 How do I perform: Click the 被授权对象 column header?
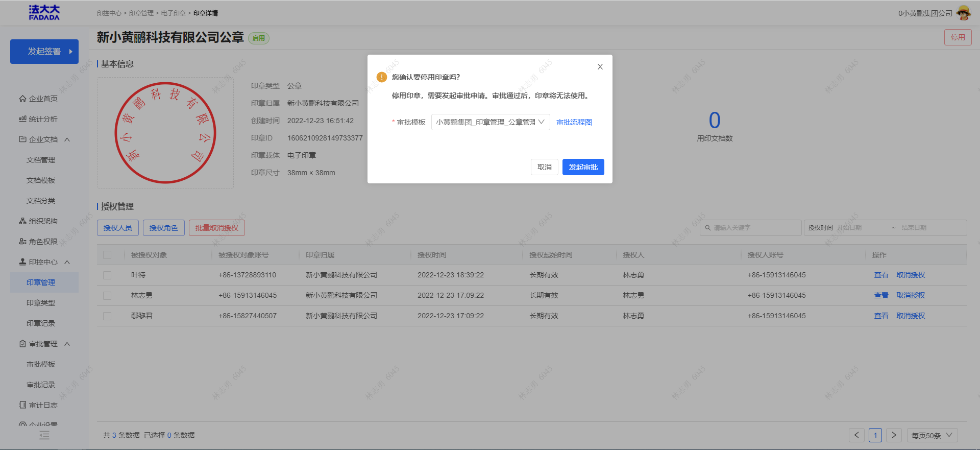click(149, 255)
